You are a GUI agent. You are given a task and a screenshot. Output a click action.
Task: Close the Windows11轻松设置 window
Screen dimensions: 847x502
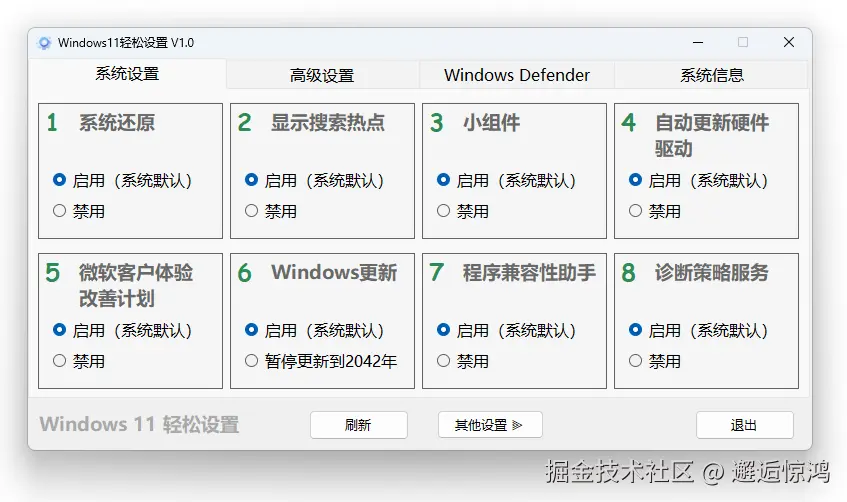[x=789, y=42]
